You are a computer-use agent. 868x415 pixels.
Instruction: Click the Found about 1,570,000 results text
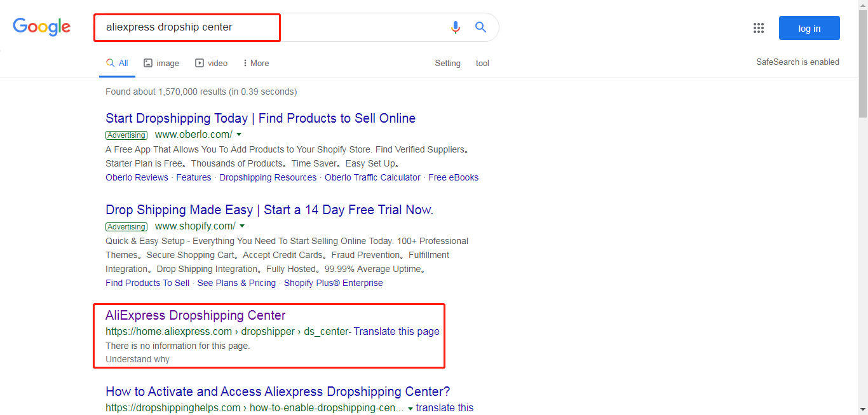click(201, 92)
